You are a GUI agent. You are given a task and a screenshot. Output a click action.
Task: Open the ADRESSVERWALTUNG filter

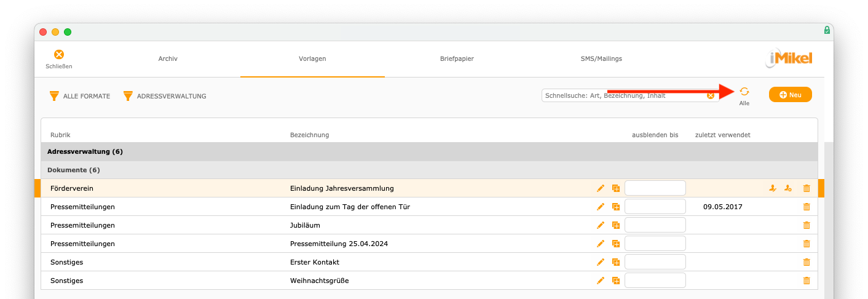click(x=165, y=96)
